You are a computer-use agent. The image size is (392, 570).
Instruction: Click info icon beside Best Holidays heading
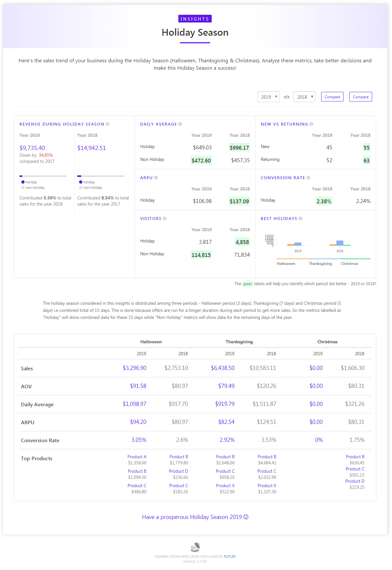[301, 219]
